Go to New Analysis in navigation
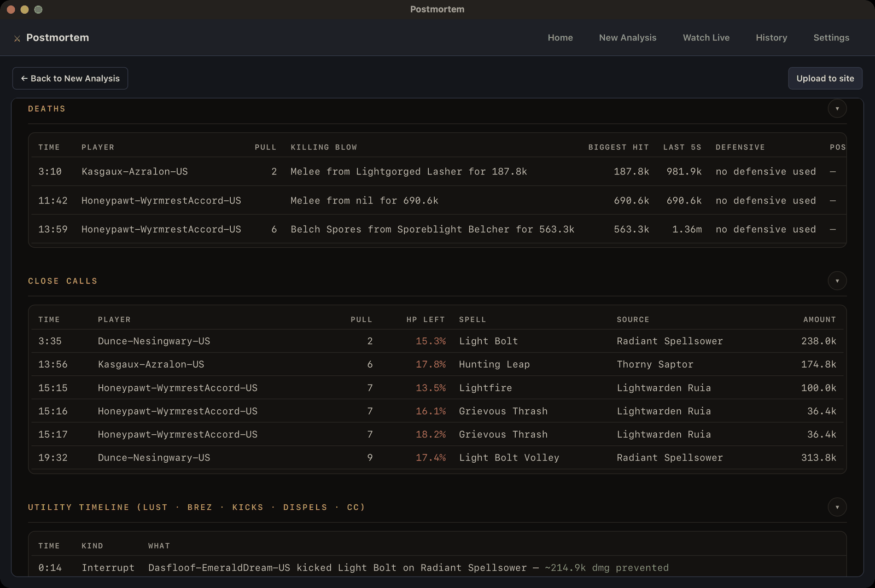The width and height of the screenshot is (875, 588). pos(627,38)
